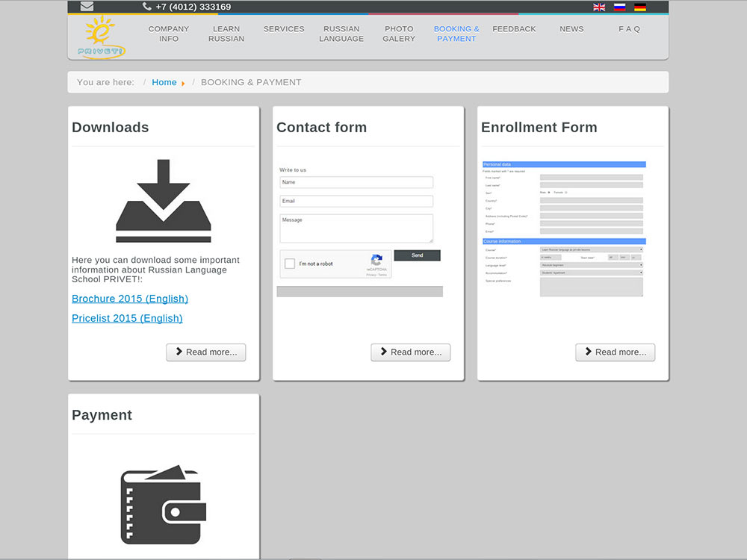This screenshot has width=747, height=560.
Task: Open the Enrollment Form preview thumbnail
Action: pos(564,229)
